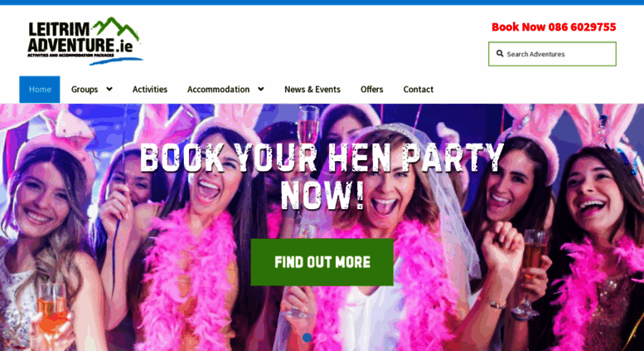Select the blue slider pagination dot

coord(307,338)
